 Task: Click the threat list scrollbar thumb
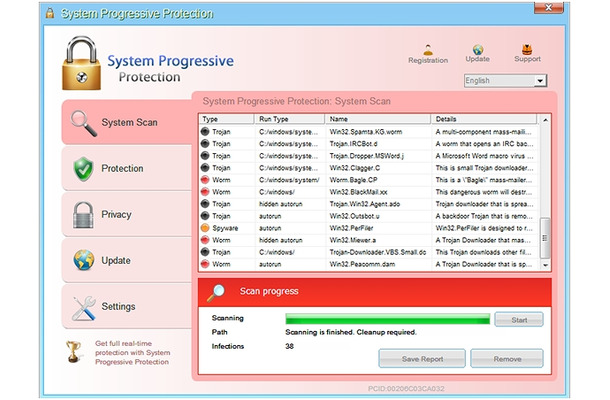[545, 238]
